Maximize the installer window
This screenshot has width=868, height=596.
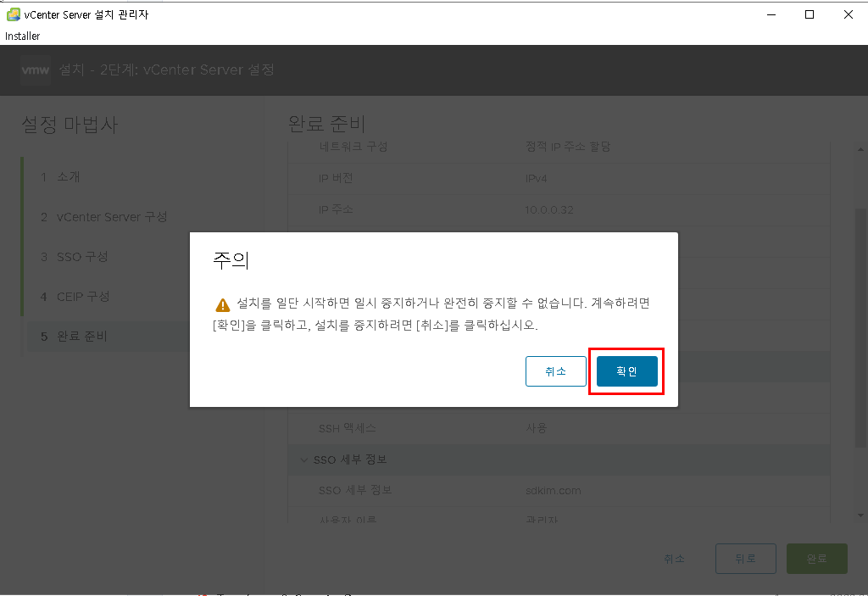[x=810, y=15]
